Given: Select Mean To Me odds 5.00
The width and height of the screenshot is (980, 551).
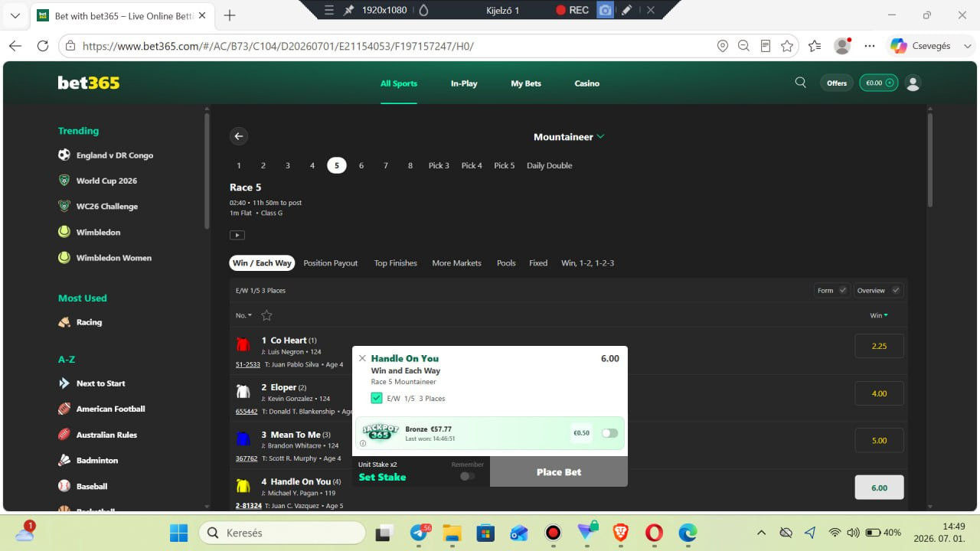Looking at the screenshot, I should (x=879, y=440).
